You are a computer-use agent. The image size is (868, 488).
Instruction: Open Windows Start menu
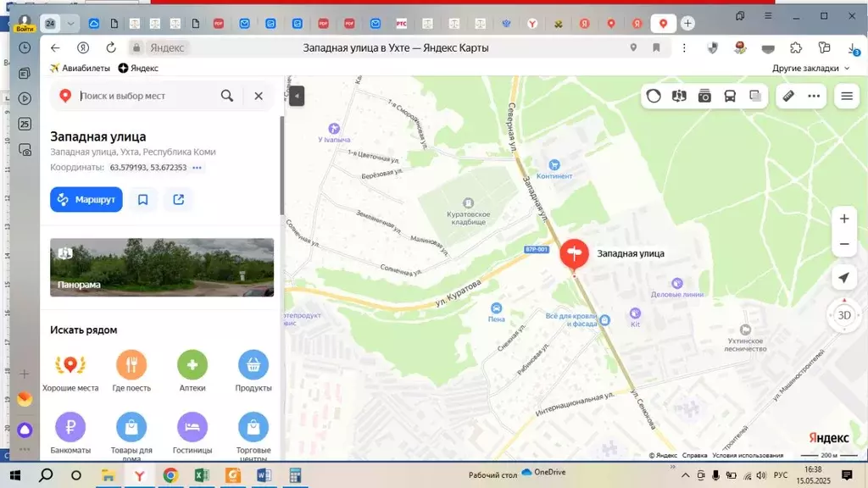[15, 475]
